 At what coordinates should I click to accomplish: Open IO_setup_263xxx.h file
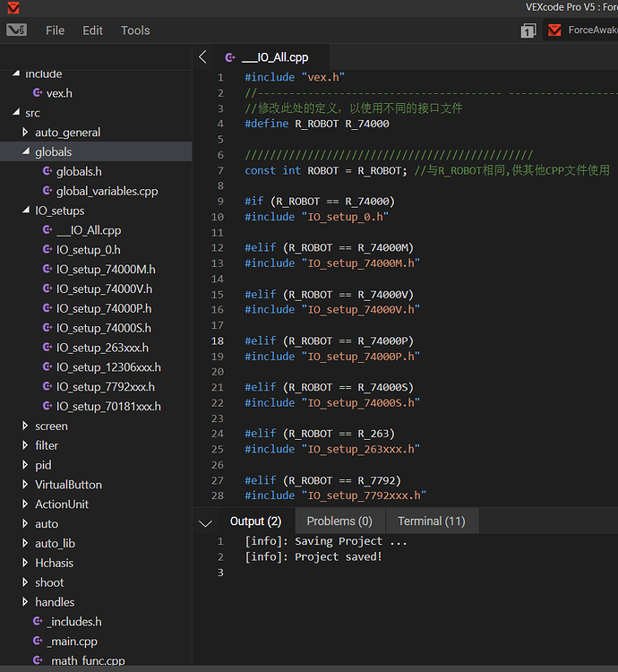pyautogui.click(x=102, y=348)
